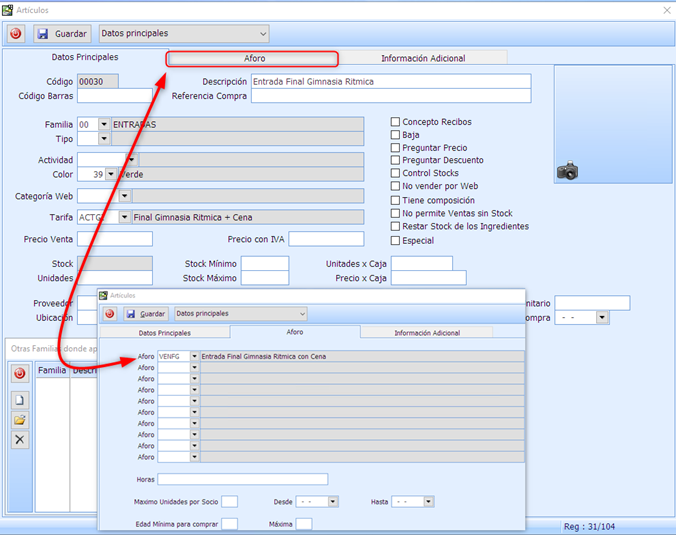Viewport: 676px width, 535px height.
Task: Click the Código Barras input field
Action: click(x=114, y=97)
